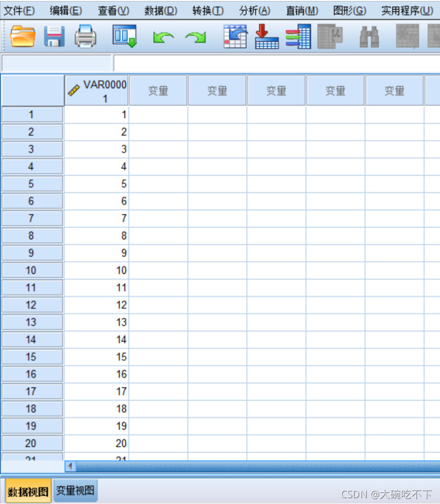This screenshot has height=504, width=440.
Task: Click the Run descriptive statistics icon
Action: (x=330, y=37)
